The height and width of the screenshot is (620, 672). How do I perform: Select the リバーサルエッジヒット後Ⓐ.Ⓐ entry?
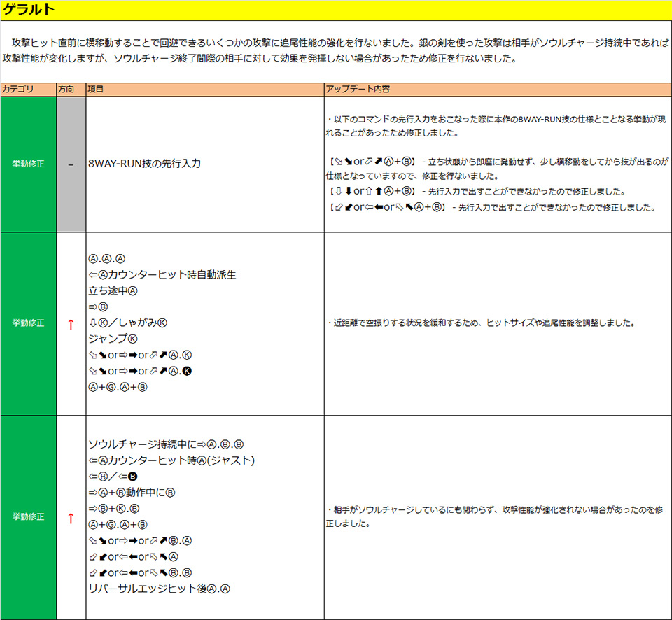pyautogui.click(x=160, y=589)
